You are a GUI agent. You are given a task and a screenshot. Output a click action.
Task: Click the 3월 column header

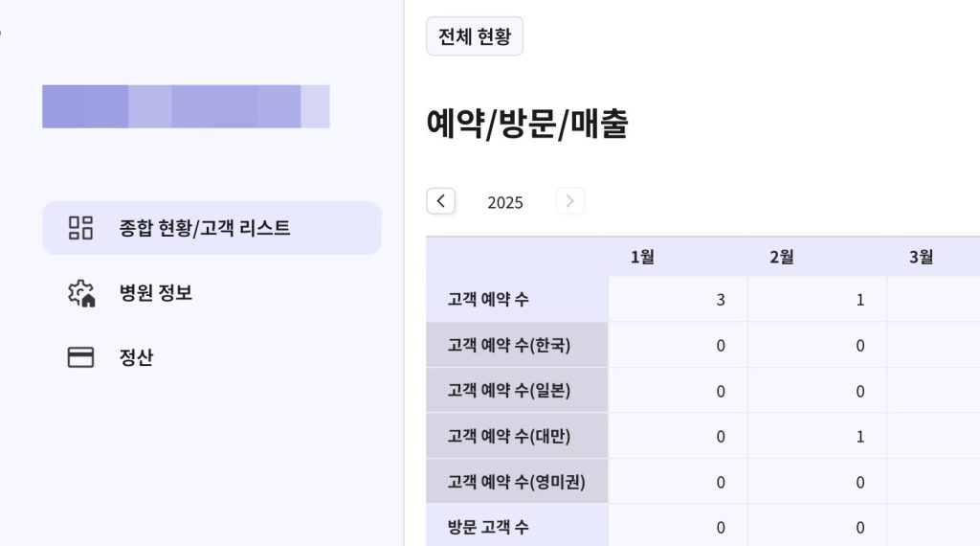tap(921, 257)
